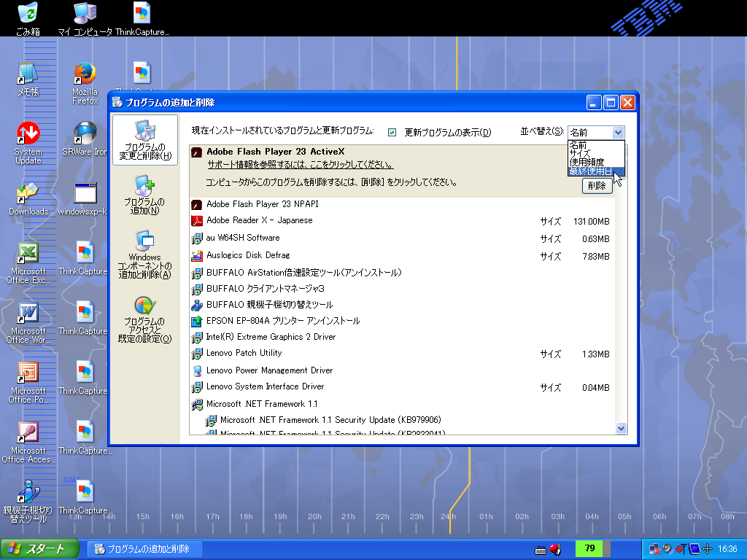The image size is (747, 560).
Task: Open the windowsxp-k desktop item
Action: click(83, 199)
